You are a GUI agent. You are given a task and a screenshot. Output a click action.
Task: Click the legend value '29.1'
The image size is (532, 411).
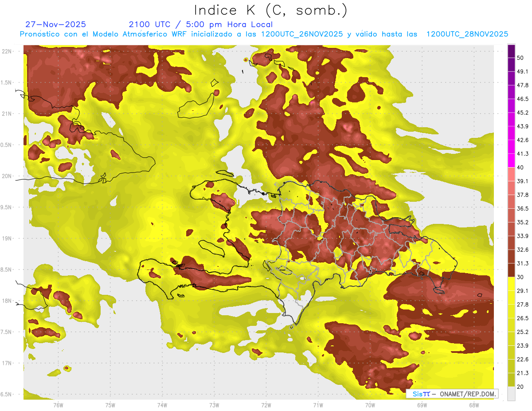click(x=523, y=291)
